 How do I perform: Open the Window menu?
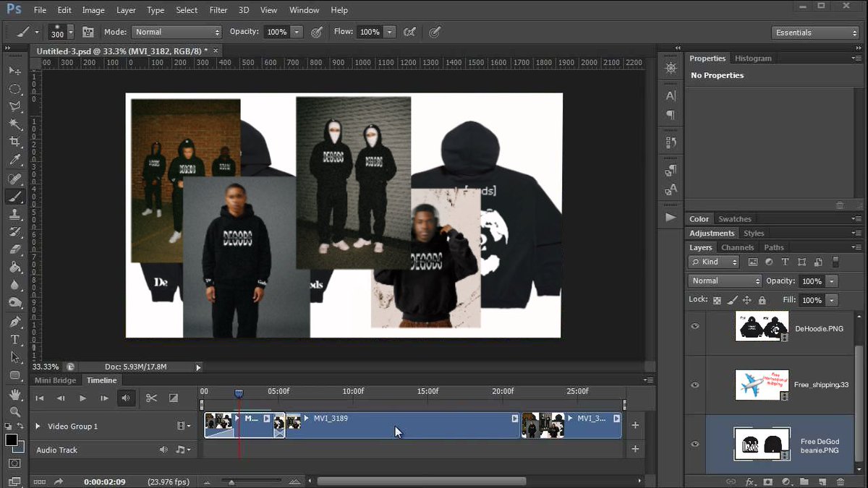click(304, 10)
